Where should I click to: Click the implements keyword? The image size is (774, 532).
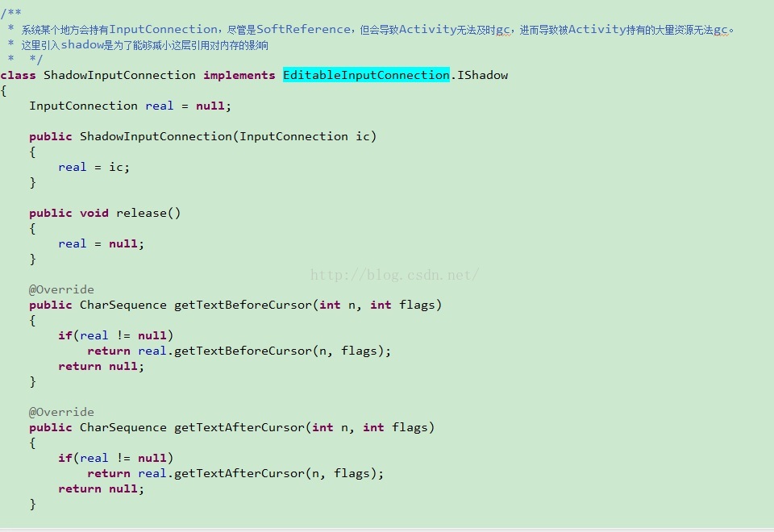pos(239,75)
